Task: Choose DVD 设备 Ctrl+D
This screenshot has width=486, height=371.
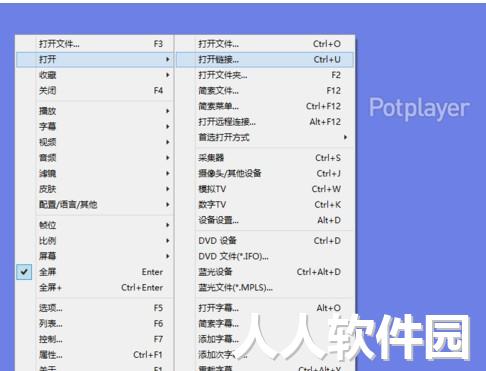Action: coord(264,241)
